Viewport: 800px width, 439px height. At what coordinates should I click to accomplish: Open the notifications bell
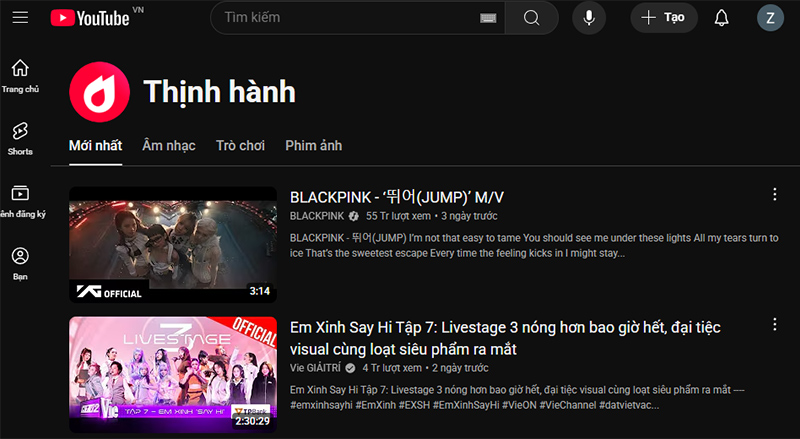tap(721, 18)
